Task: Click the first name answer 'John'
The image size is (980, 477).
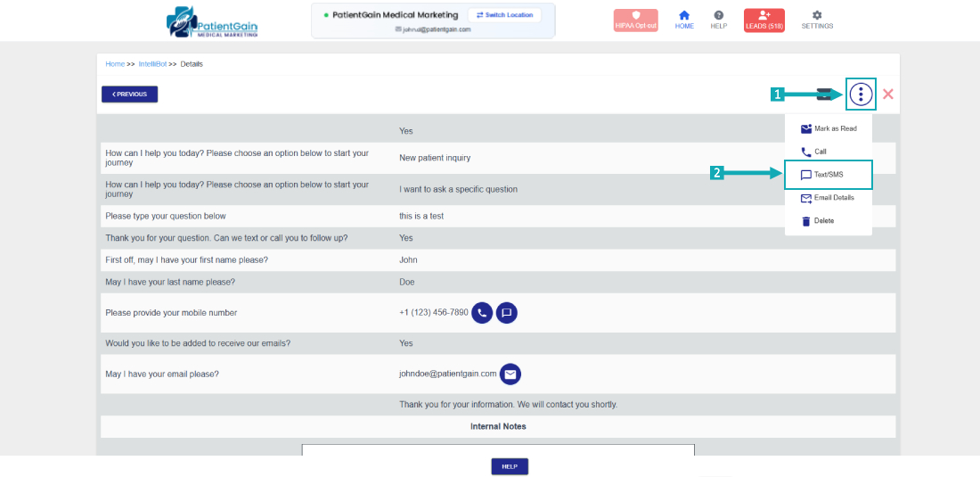Action: 408,260
